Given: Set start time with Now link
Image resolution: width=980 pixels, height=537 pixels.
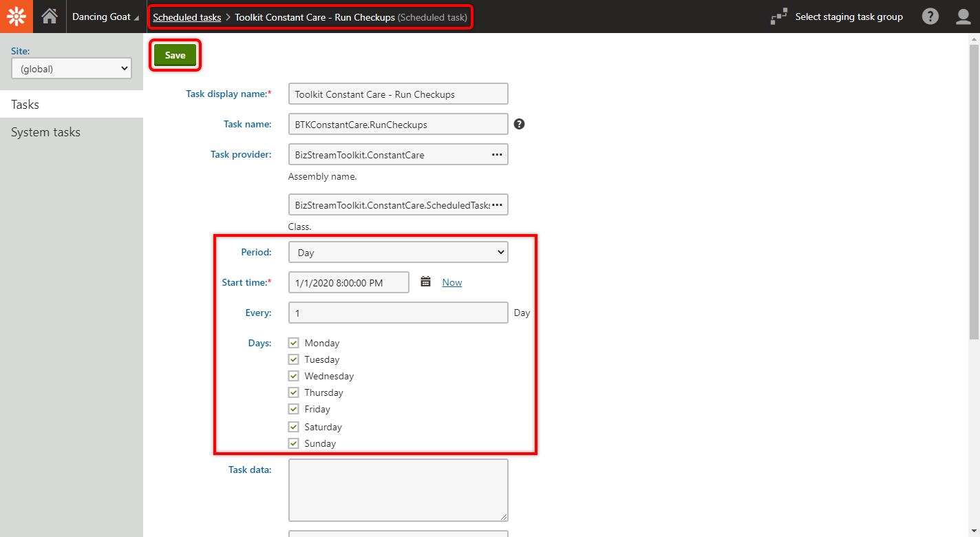Looking at the screenshot, I should click(452, 282).
